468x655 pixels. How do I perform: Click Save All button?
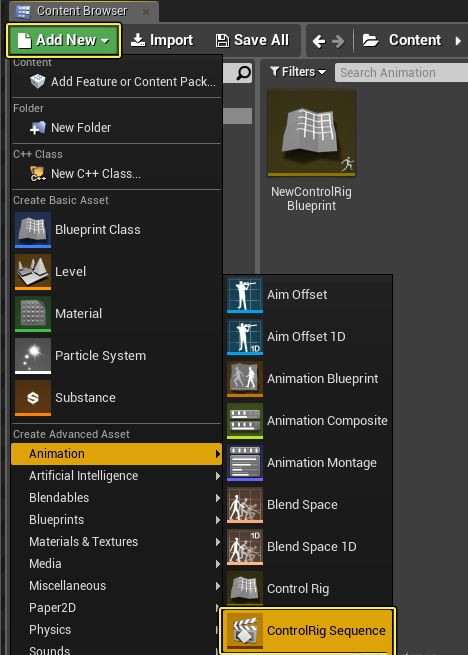[x=252, y=40]
